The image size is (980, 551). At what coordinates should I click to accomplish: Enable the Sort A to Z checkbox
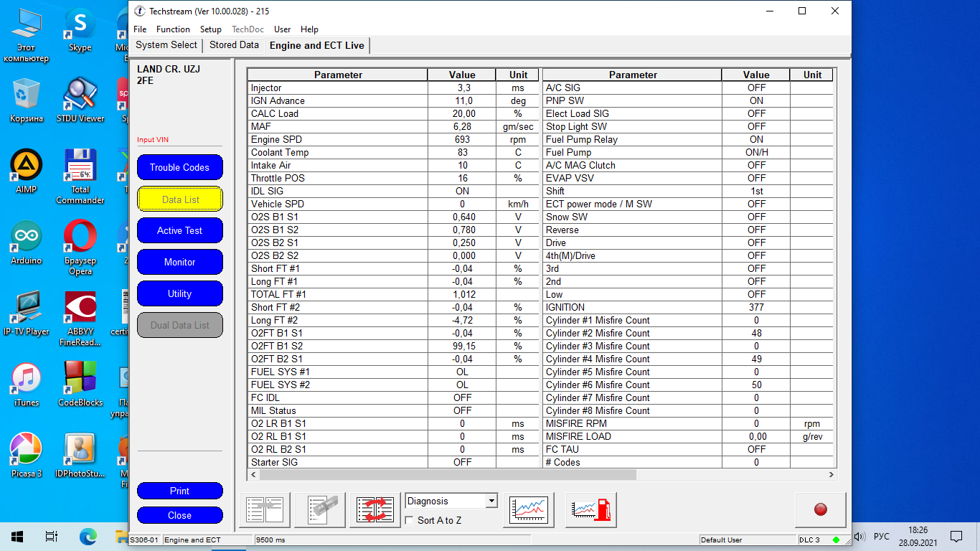410,520
